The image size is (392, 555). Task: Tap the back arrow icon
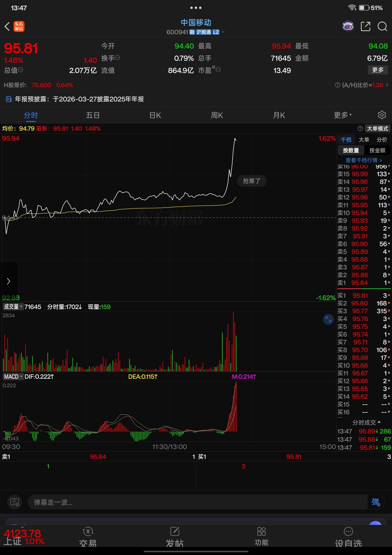[7, 26]
